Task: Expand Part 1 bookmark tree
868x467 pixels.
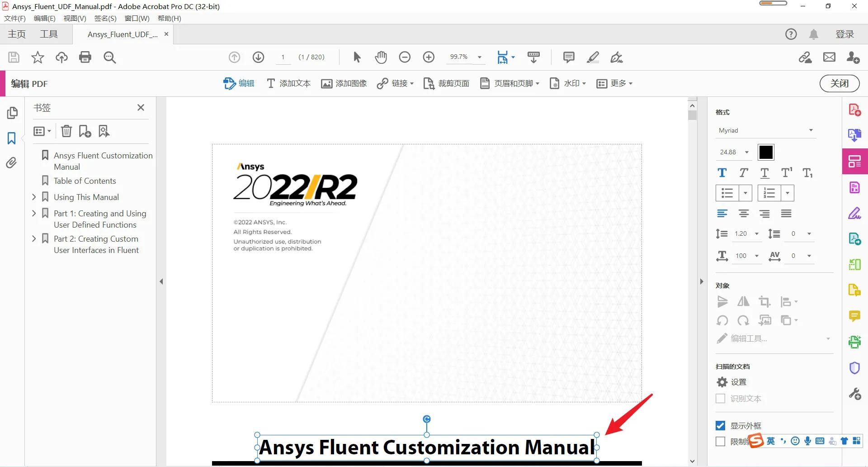Action: click(34, 213)
